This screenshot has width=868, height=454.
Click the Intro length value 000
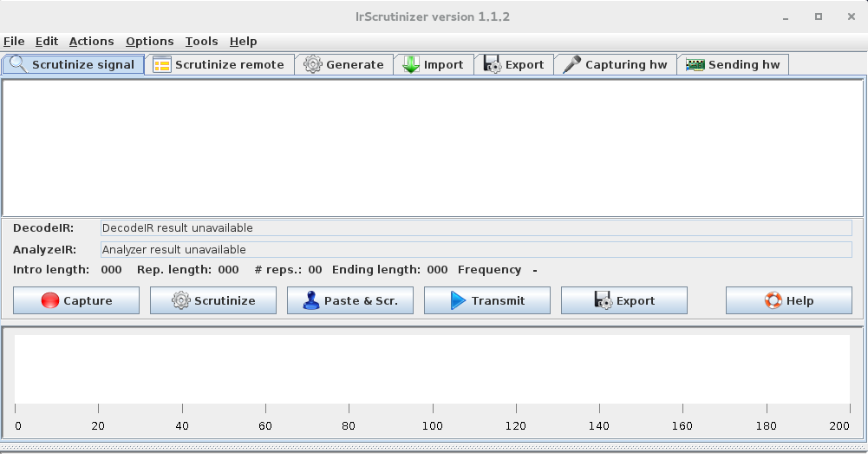pos(111,270)
